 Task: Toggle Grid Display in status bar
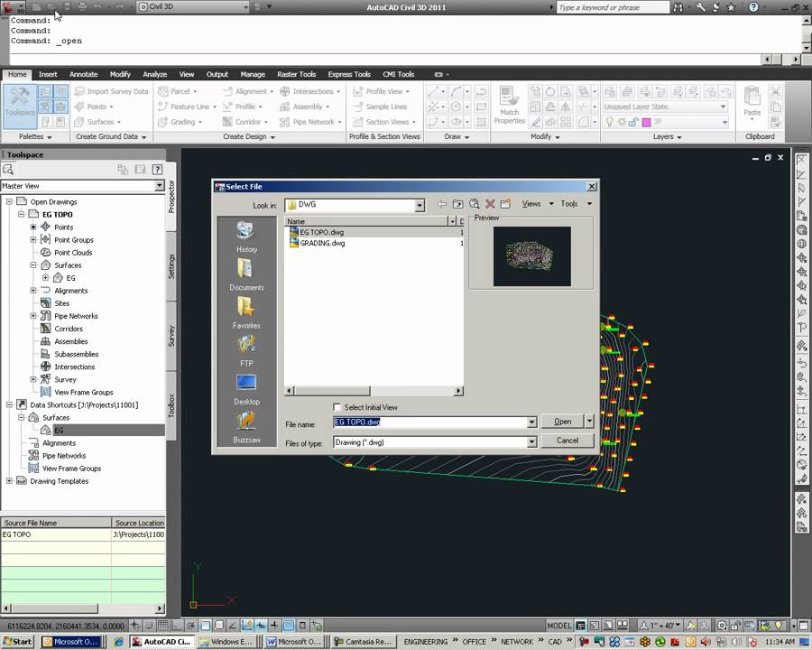[x=162, y=626]
